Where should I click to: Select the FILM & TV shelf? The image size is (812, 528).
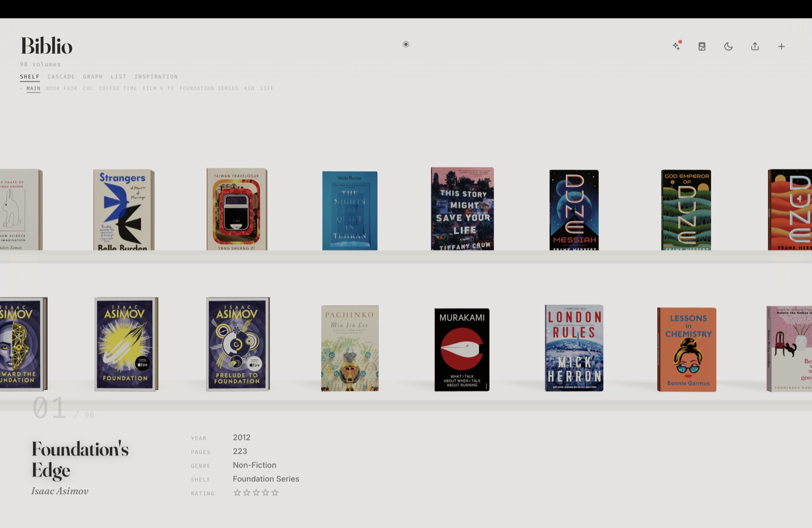coord(158,88)
